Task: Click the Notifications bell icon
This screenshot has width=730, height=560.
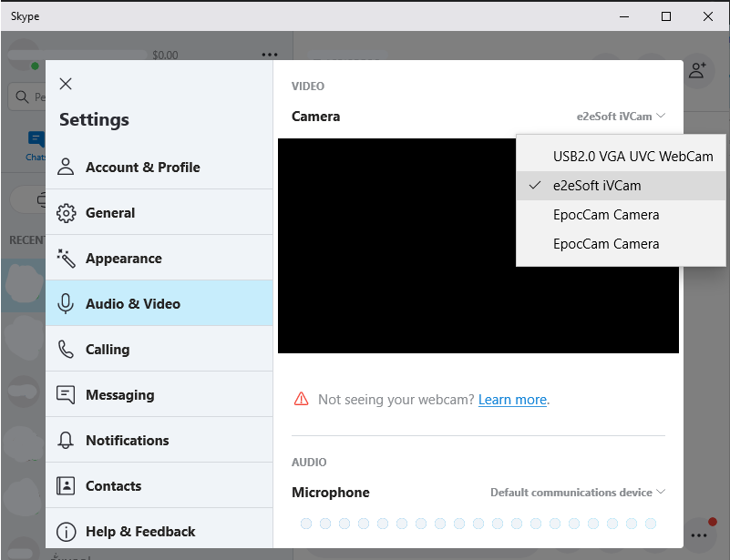Action: 66,441
